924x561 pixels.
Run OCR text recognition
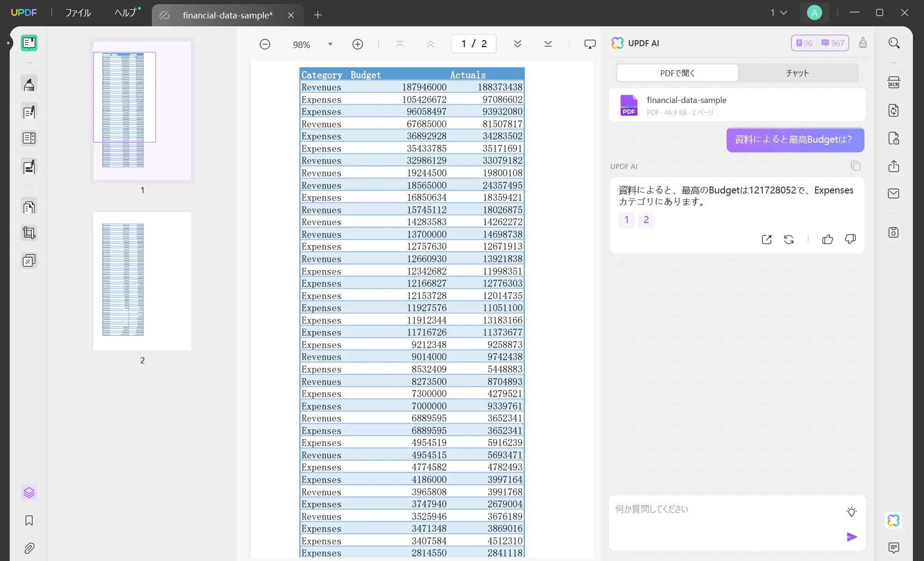click(x=894, y=83)
